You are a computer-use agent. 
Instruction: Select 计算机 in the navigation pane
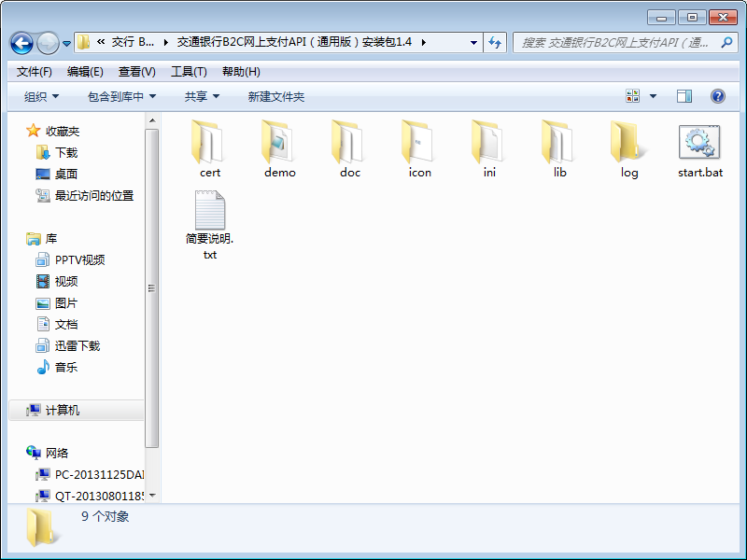tap(77, 410)
